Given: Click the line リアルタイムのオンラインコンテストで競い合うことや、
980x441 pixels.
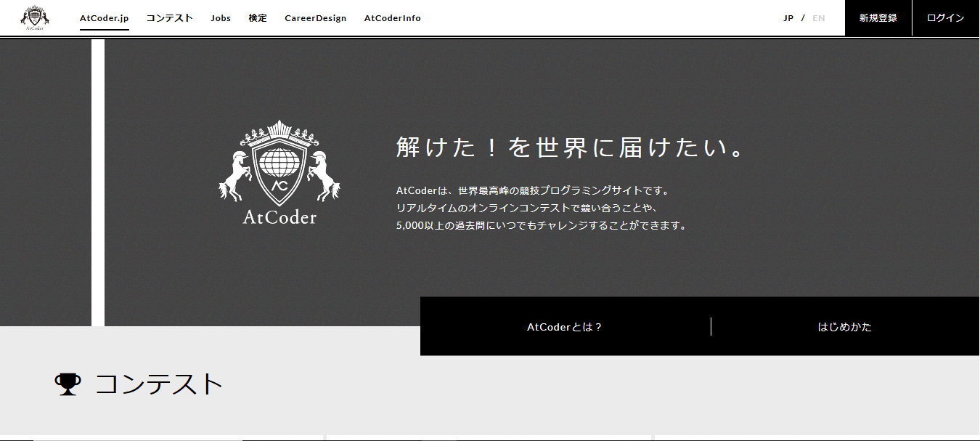Looking at the screenshot, I should [527, 209].
